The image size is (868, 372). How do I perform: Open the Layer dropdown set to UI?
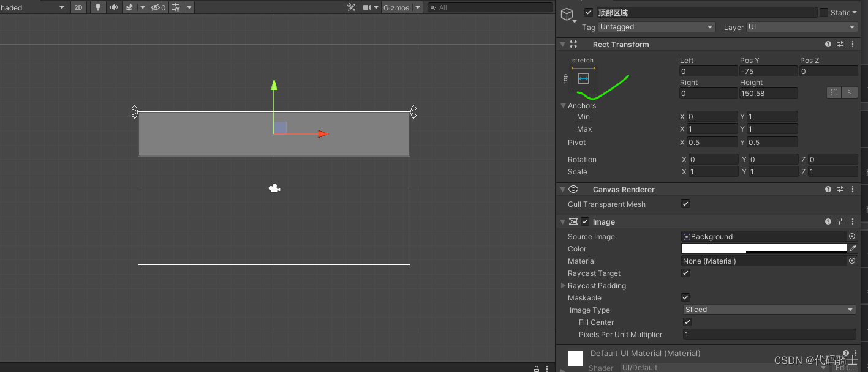pyautogui.click(x=801, y=27)
